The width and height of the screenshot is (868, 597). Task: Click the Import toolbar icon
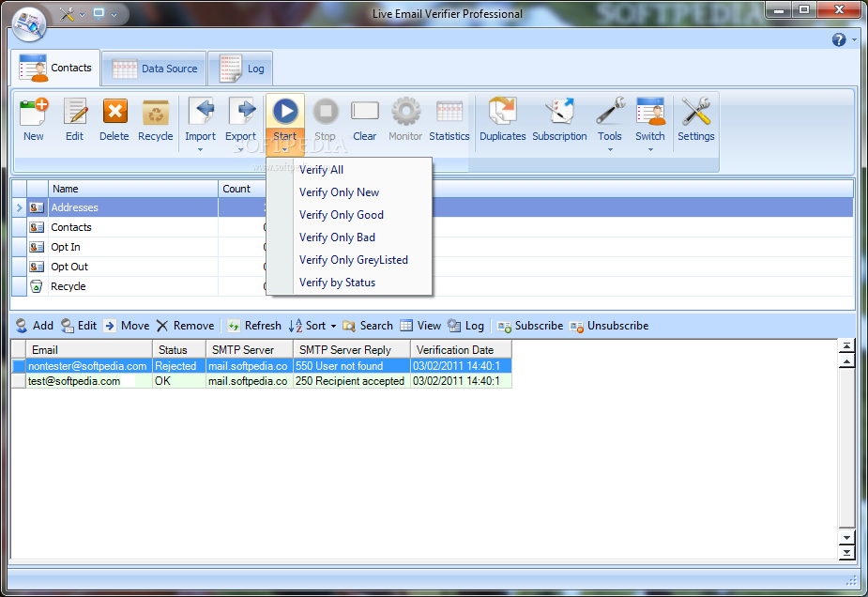click(x=201, y=113)
